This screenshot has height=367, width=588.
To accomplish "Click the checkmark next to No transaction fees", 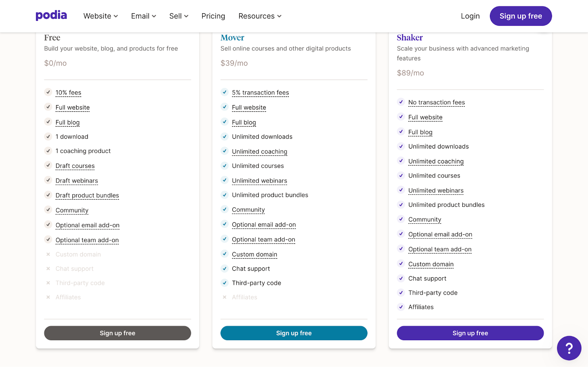I will tap(401, 102).
